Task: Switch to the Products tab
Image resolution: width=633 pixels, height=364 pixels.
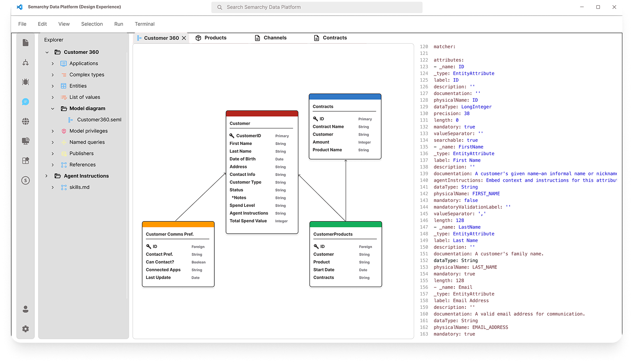Action: (x=215, y=38)
